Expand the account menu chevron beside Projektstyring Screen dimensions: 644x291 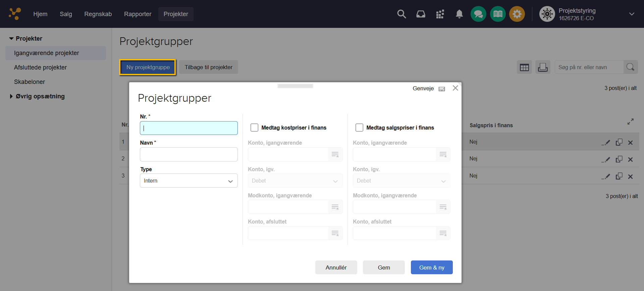[x=632, y=14]
